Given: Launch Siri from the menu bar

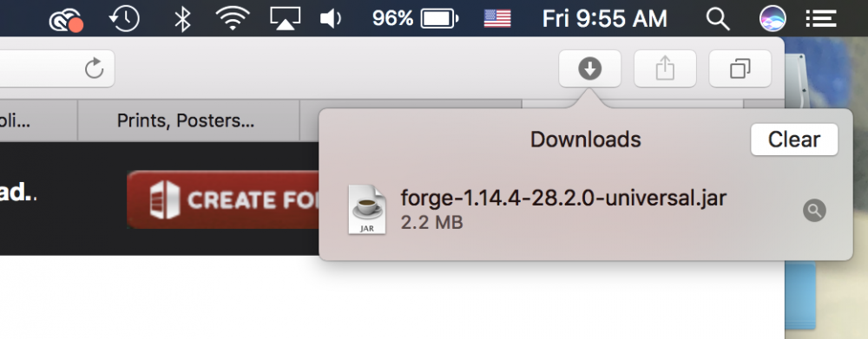Looking at the screenshot, I should coord(773,18).
